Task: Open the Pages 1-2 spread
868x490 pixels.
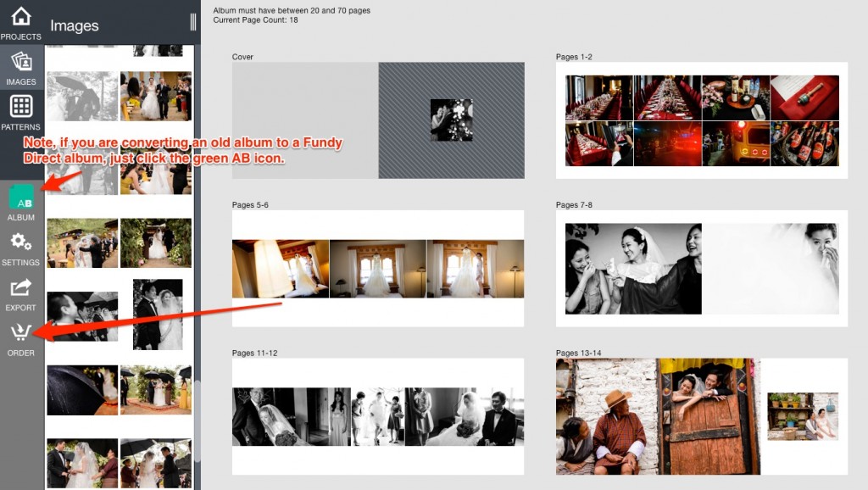Action: coord(701,120)
